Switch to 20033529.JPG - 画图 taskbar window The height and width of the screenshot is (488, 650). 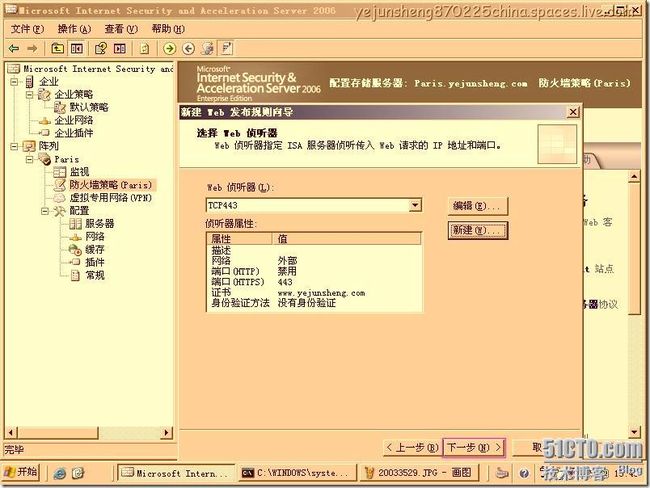click(x=420, y=473)
